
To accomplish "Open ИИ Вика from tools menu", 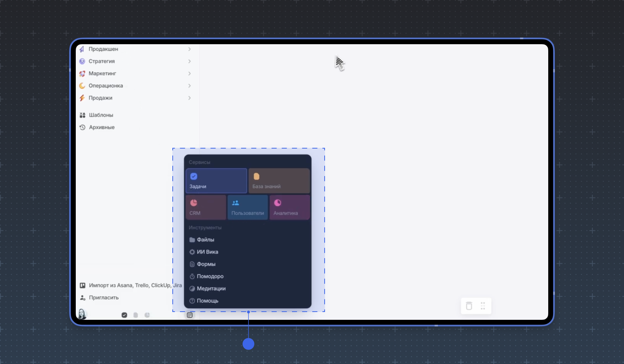I will click(x=207, y=252).
